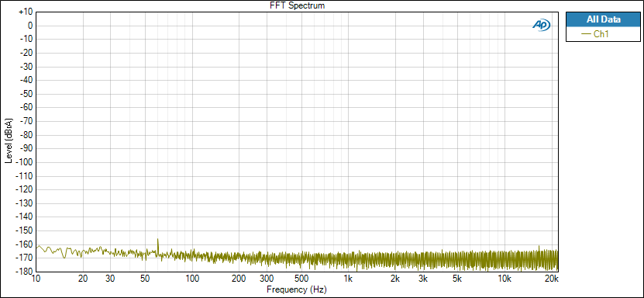
Task: Select the All Data legend header
Action: click(603, 19)
